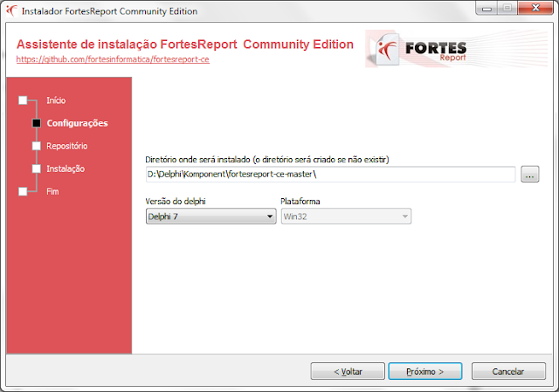
Task: Click the Diretório onde será instalado label
Action: click(x=267, y=160)
